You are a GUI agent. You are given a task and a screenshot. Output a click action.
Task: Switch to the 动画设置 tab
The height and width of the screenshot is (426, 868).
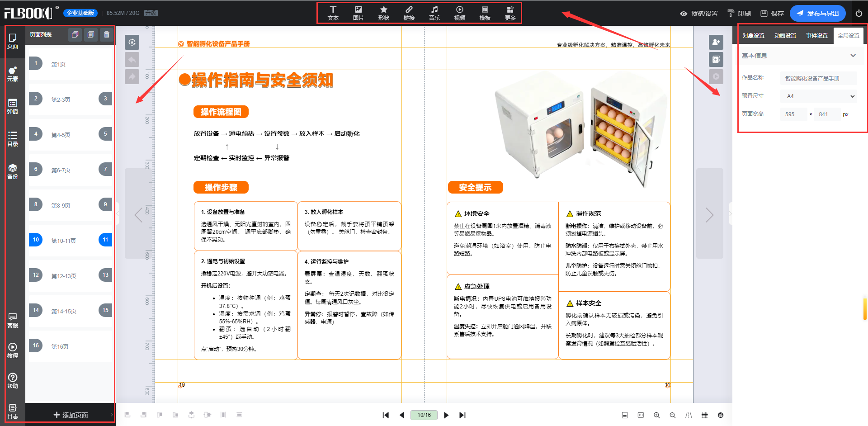pos(785,36)
